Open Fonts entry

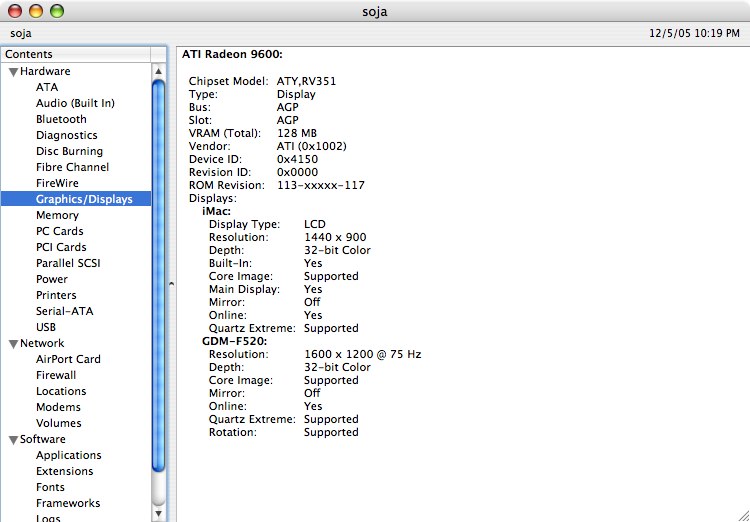(50, 487)
